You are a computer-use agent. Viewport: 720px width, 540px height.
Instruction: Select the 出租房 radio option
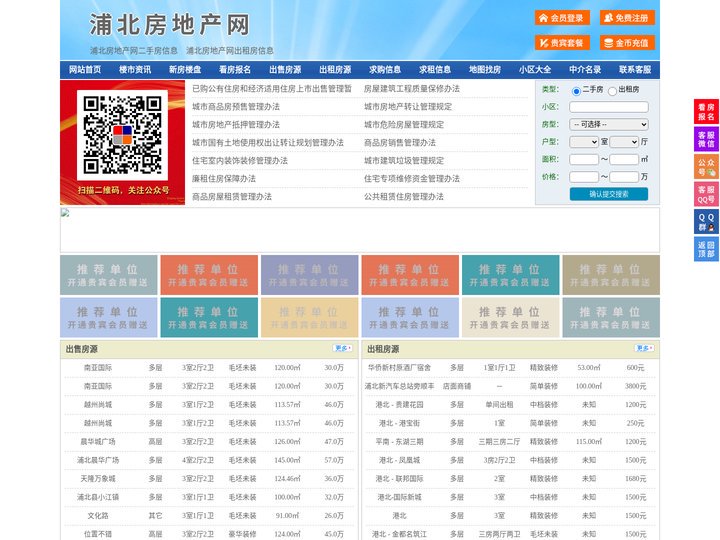pos(612,91)
